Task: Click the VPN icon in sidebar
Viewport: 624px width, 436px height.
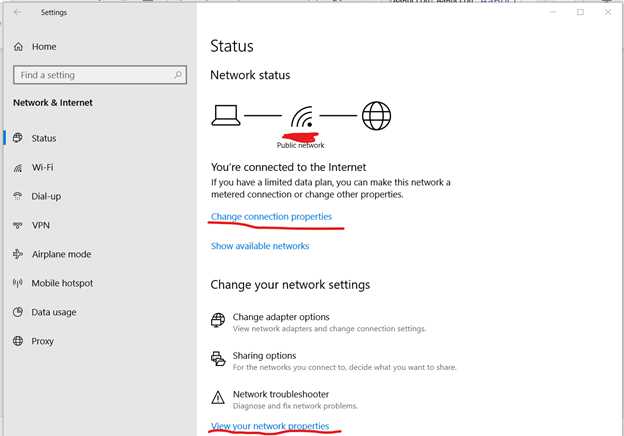Action: coord(18,226)
